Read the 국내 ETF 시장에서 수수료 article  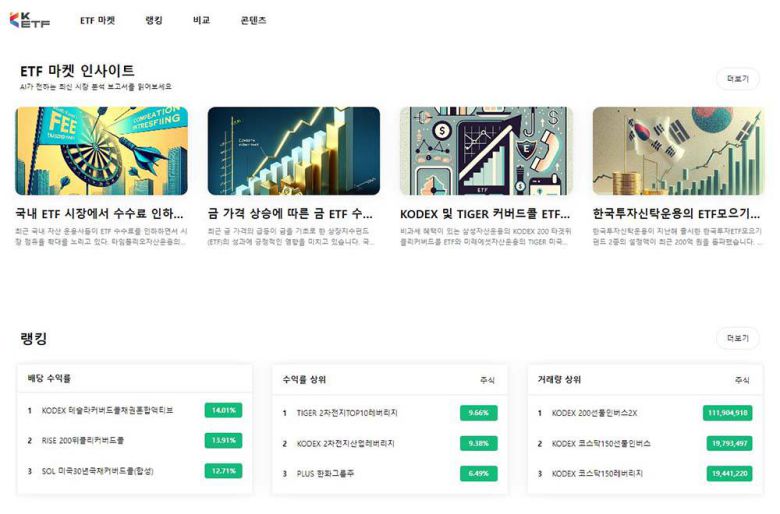point(100,213)
